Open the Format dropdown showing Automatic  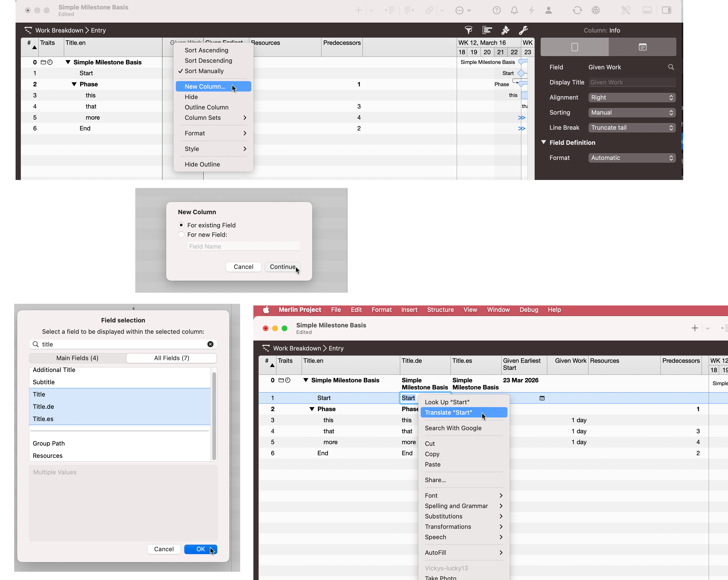point(632,158)
